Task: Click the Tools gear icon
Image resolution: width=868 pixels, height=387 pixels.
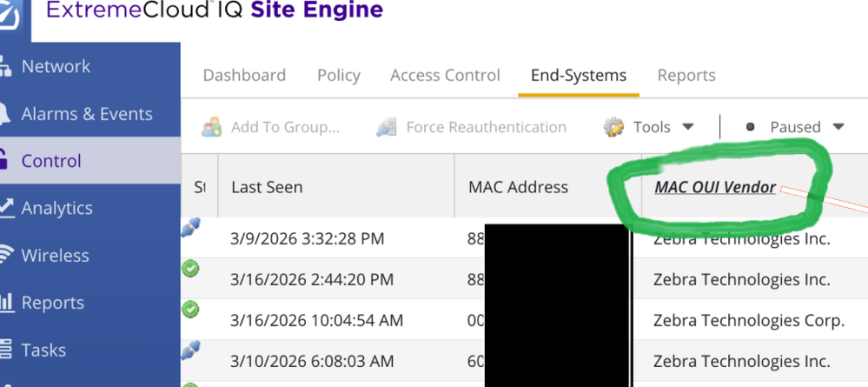Action: click(x=613, y=127)
